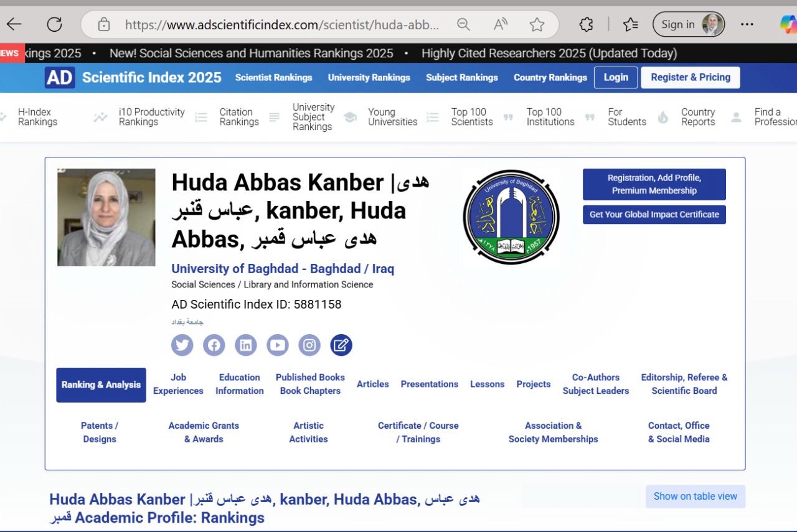Switch to the Articles tab
The height and width of the screenshot is (532, 797).
pyautogui.click(x=372, y=385)
